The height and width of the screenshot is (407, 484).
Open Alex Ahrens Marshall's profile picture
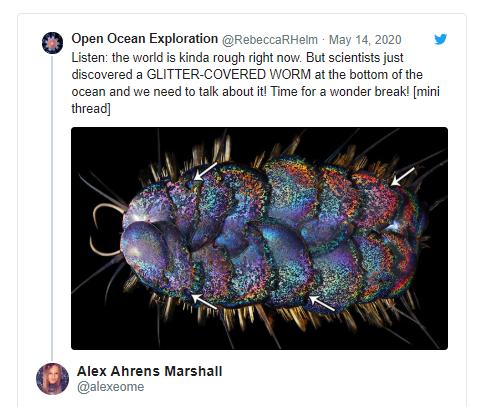(52, 379)
